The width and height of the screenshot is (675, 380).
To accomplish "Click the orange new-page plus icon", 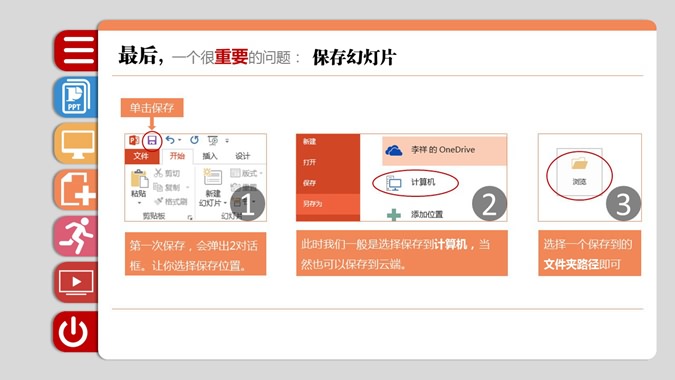I will [76, 190].
